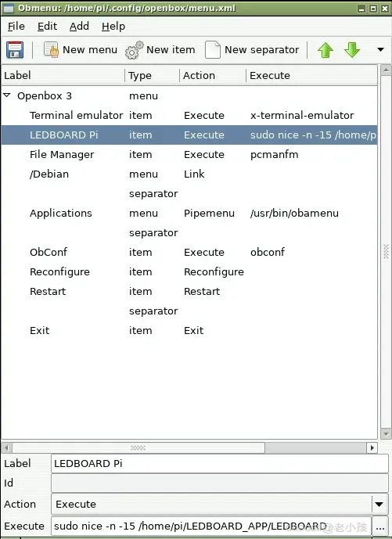The width and height of the screenshot is (392, 539).
Task: Move item down with green arrow
Action: click(352, 50)
